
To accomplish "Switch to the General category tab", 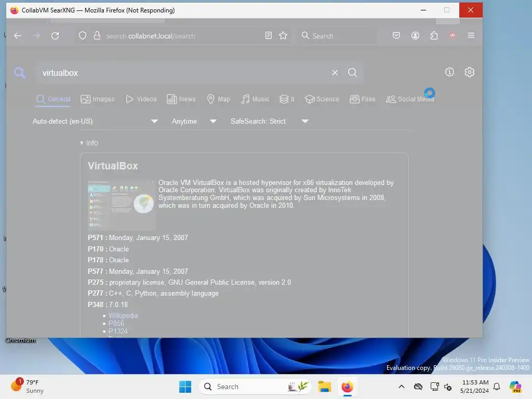I will coord(54,99).
